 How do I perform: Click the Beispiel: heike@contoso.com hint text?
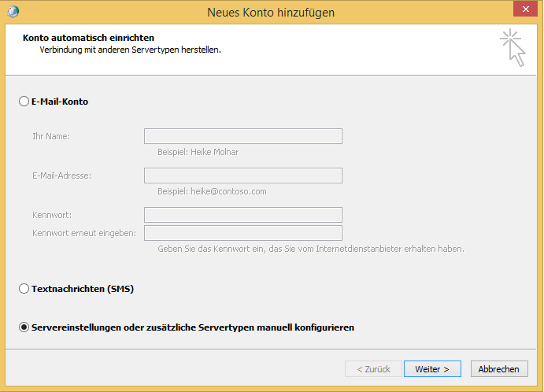212,191
